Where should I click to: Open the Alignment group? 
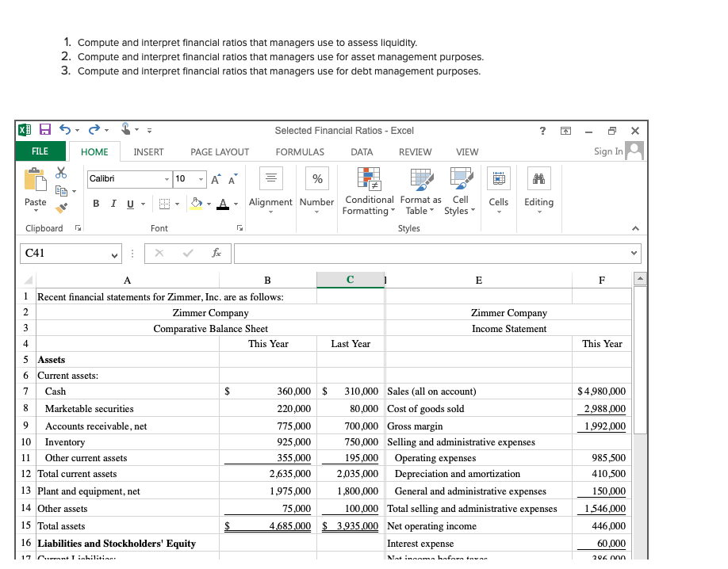(270, 191)
